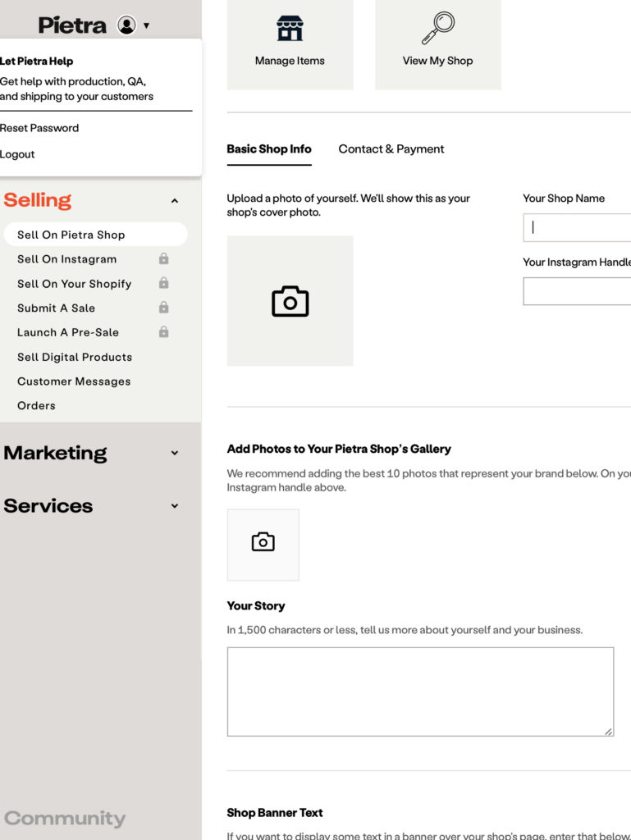Click the user profile avatar icon
The height and width of the screenshot is (840, 631).
tap(126, 25)
